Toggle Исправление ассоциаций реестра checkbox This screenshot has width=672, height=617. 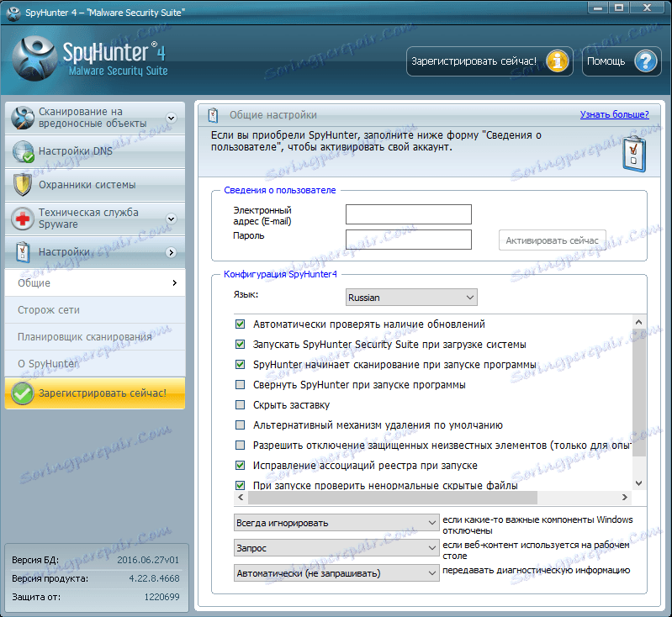[x=241, y=465]
